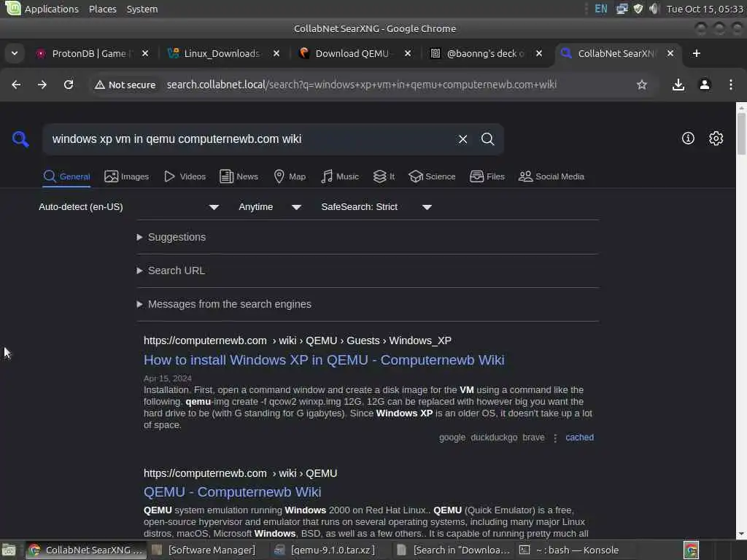Image resolution: width=747 pixels, height=560 pixels.
Task: Expand the Search URL section
Action: [x=171, y=271]
